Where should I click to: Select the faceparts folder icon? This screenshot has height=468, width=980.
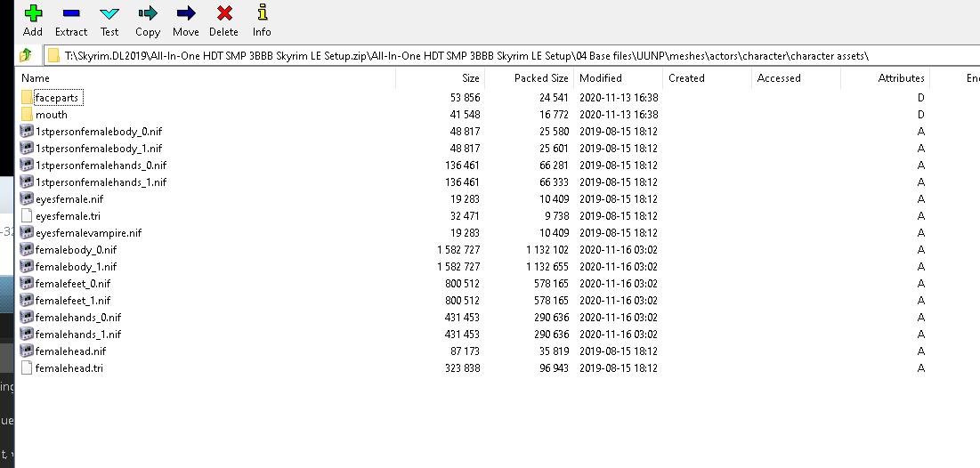[26, 98]
